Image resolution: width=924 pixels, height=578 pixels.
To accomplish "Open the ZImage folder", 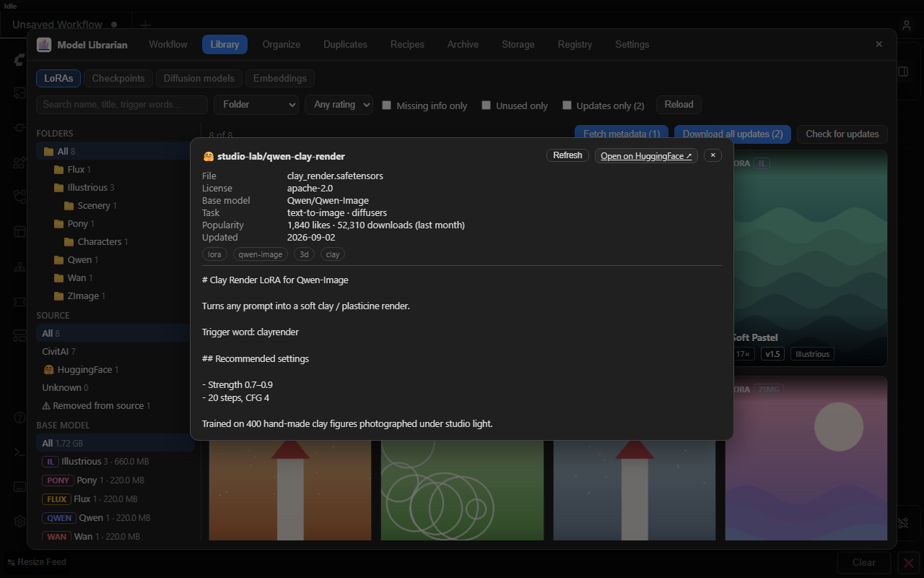I will click(x=116, y=296).
